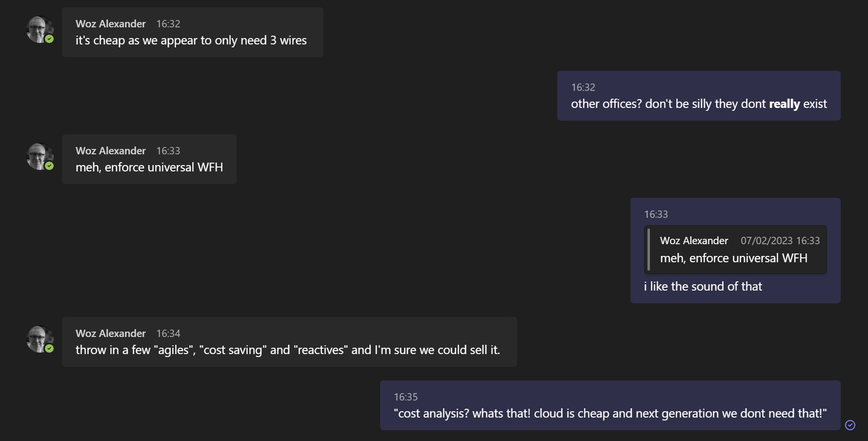Click the Woz Alexander name on the 16:32 message
This screenshot has width=868, height=441.
point(111,24)
